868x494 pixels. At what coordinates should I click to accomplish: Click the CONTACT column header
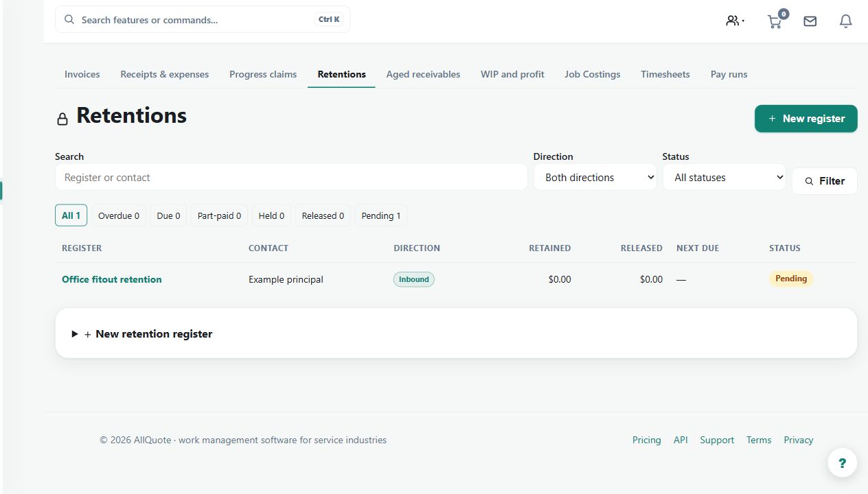coord(269,248)
